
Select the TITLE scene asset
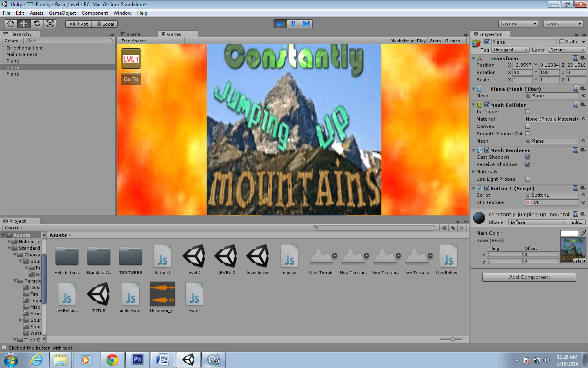pos(99,297)
